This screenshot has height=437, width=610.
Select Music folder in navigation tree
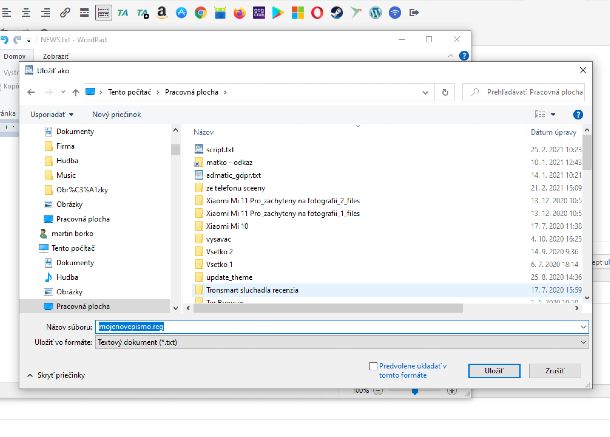(66, 175)
